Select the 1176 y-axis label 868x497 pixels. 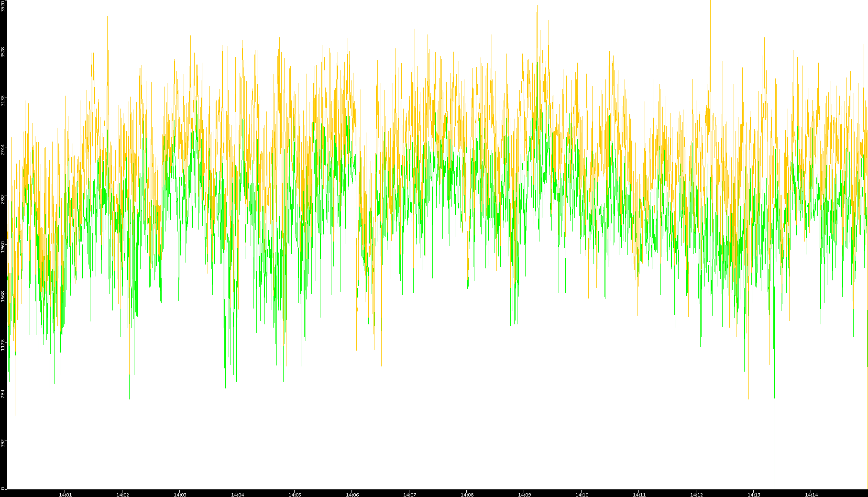pyautogui.click(x=3, y=344)
